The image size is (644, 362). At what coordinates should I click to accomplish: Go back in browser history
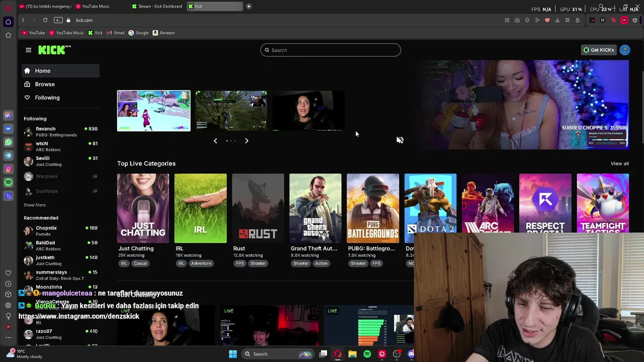coord(23,20)
